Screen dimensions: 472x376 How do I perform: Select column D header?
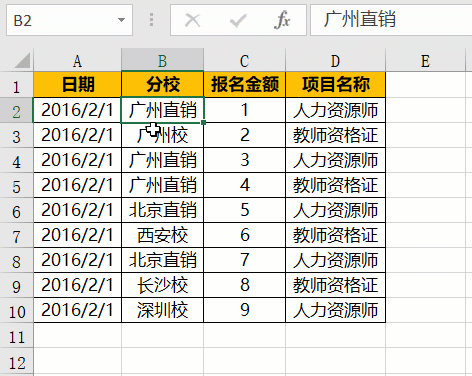pos(335,61)
